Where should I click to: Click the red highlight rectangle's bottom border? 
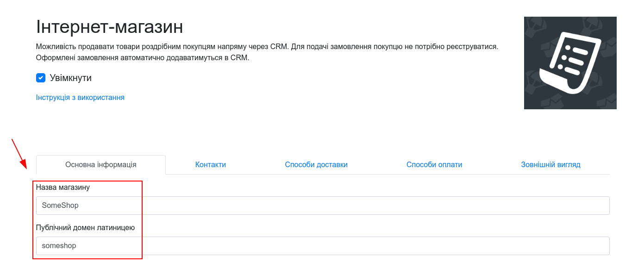(x=87, y=259)
